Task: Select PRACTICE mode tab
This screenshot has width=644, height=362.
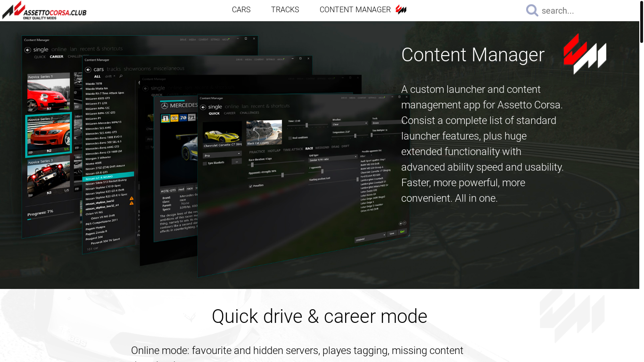Action: (x=257, y=152)
